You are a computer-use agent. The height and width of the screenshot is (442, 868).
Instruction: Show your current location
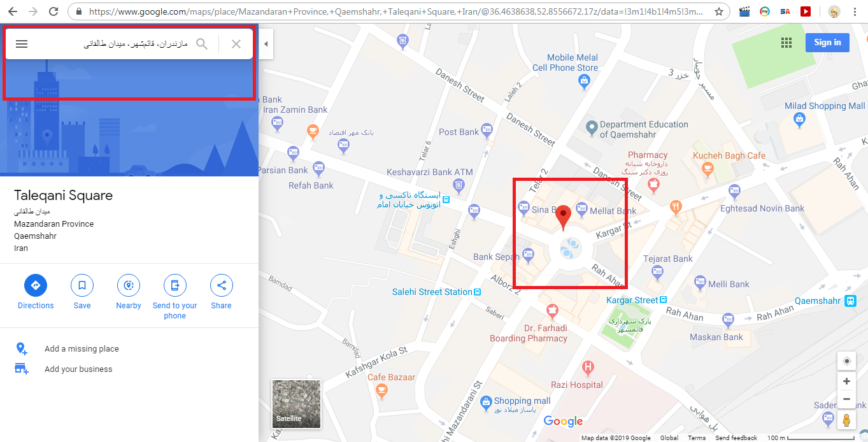pyautogui.click(x=846, y=361)
